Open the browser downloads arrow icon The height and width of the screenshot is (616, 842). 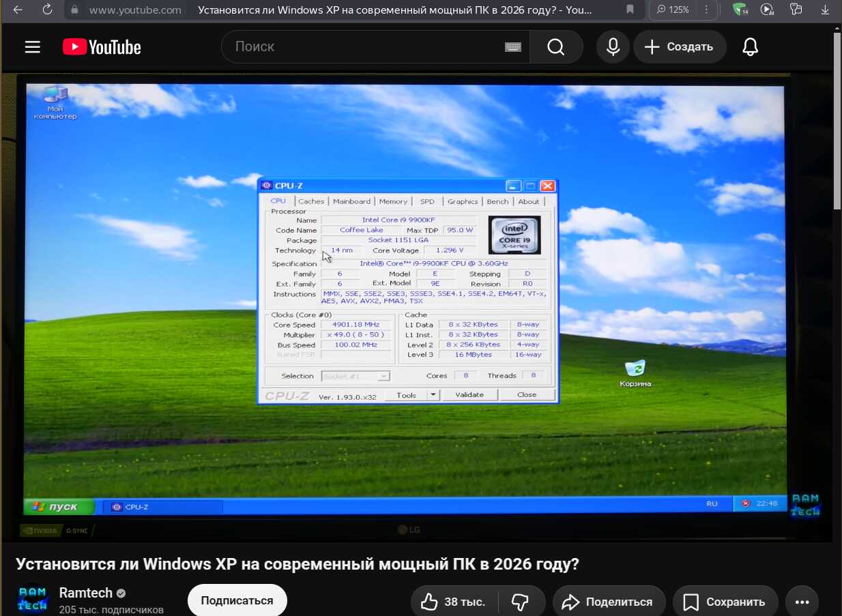[x=824, y=10]
